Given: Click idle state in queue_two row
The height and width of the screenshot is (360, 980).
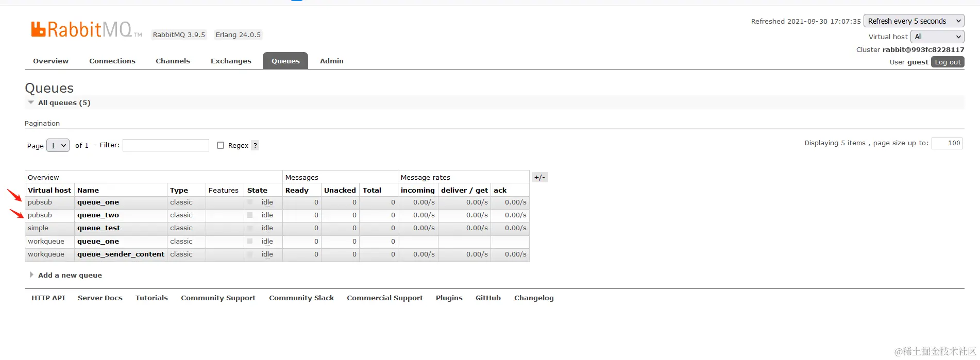Looking at the screenshot, I should point(267,215).
